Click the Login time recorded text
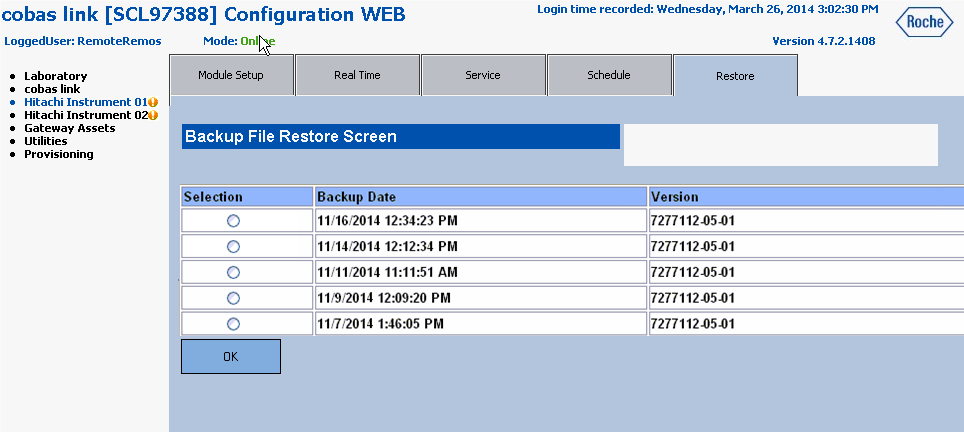 pos(708,9)
